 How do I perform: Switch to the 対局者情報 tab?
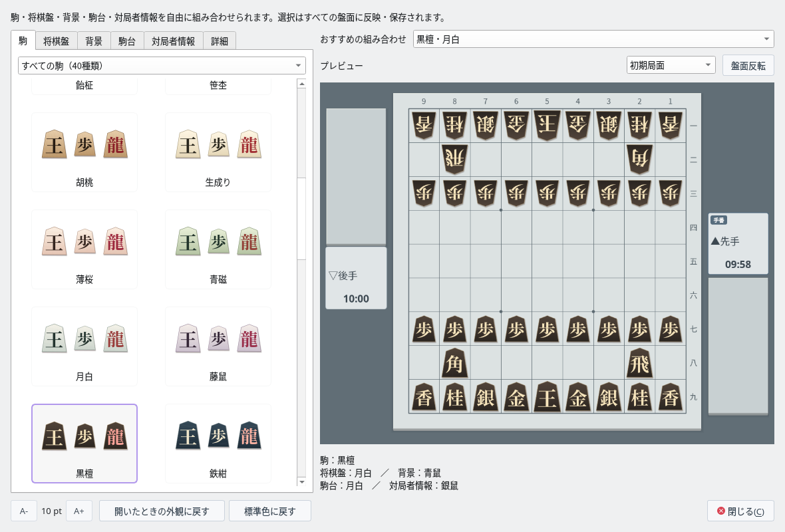pyautogui.click(x=173, y=41)
